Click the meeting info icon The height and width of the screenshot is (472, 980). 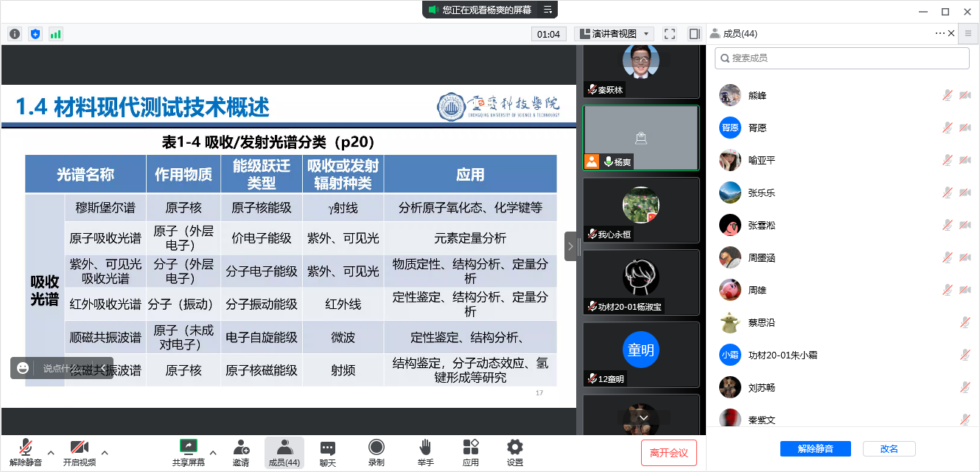coord(15,34)
